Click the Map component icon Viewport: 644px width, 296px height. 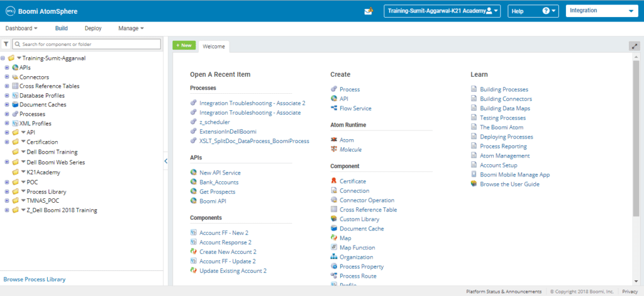click(334, 238)
